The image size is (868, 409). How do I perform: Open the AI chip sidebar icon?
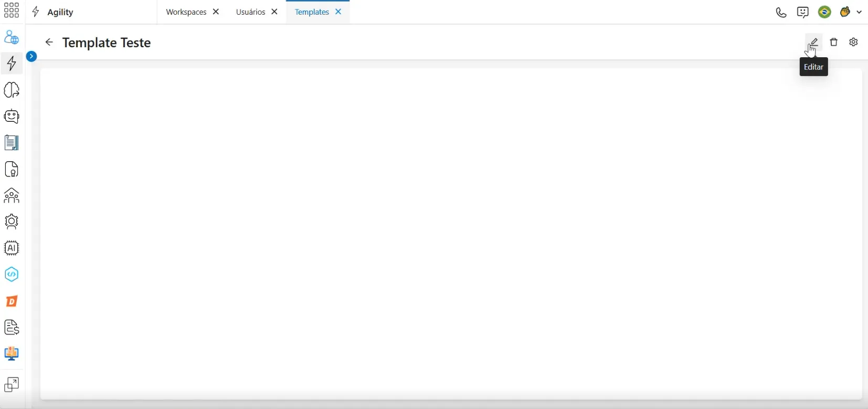(12, 248)
